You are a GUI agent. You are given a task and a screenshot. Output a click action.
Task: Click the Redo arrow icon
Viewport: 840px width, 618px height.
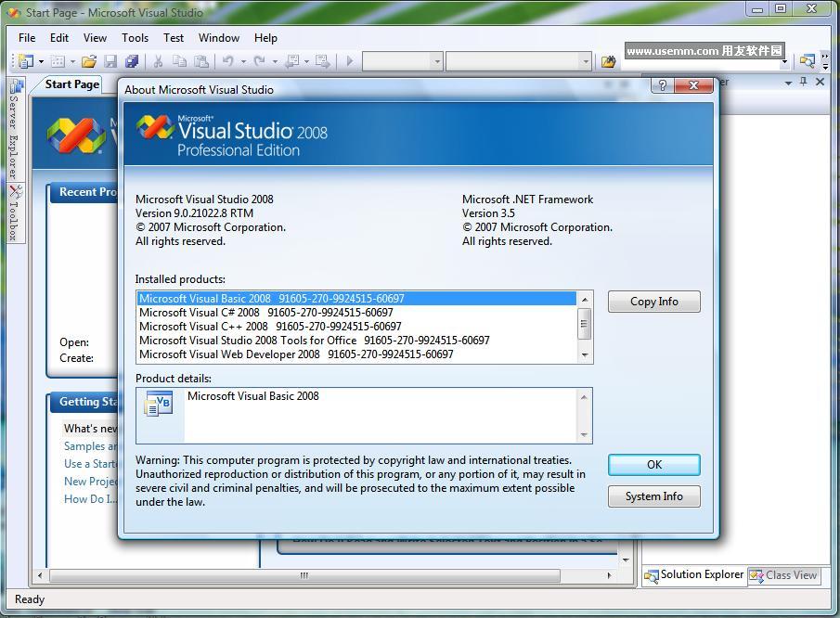pos(260,61)
